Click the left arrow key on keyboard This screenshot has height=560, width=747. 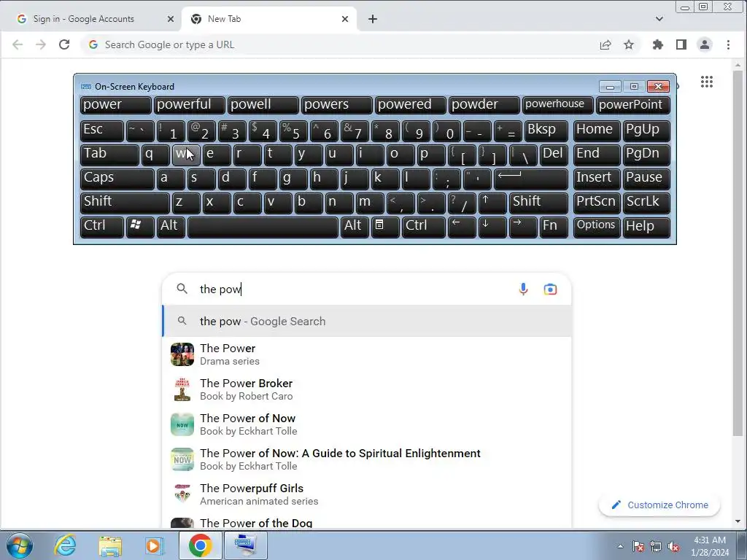(462, 227)
